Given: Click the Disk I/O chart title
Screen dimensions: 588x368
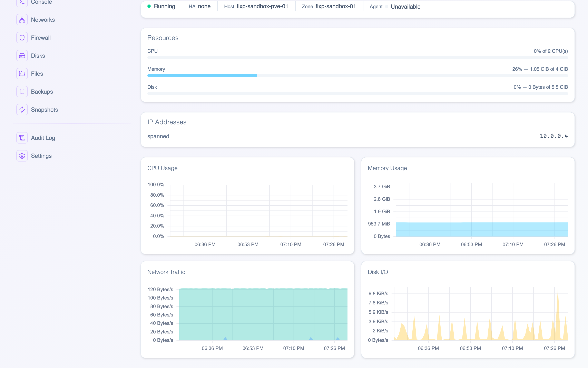Looking at the screenshot, I should coord(378,272).
